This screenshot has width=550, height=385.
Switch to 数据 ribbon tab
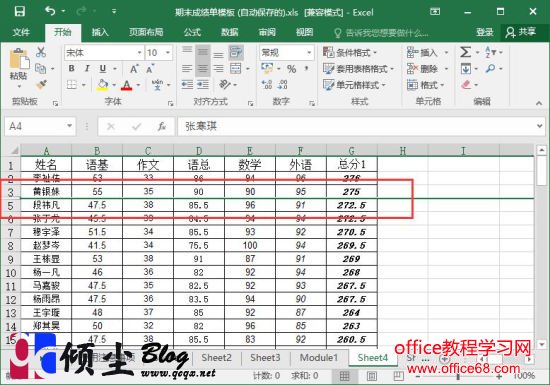coord(230,33)
